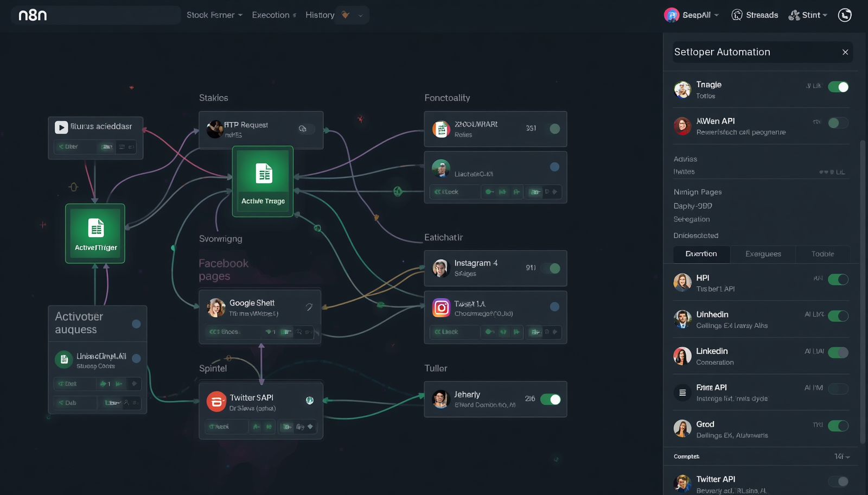Click the Eatichatir group label

[444, 237]
